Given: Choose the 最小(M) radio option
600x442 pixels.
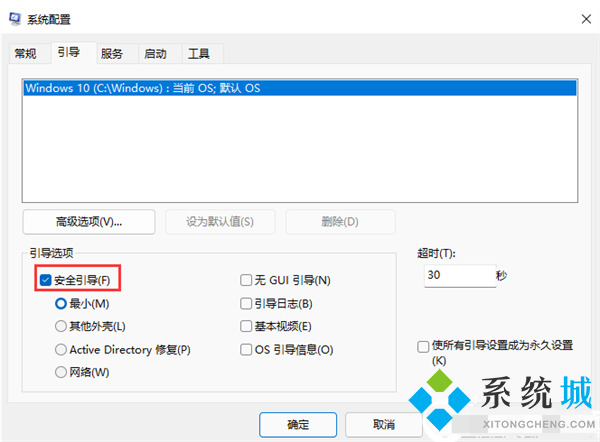Looking at the screenshot, I should [x=61, y=303].
